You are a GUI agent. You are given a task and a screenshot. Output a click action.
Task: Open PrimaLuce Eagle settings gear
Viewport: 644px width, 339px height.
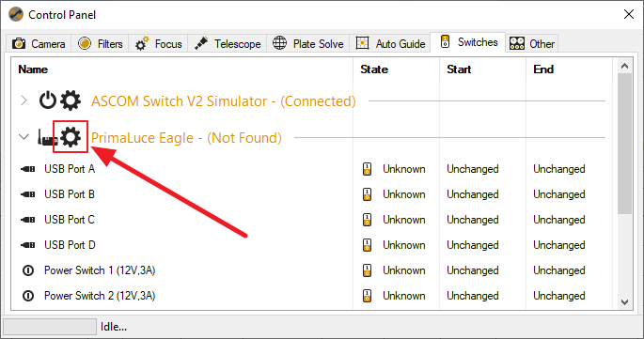point(71,137)
